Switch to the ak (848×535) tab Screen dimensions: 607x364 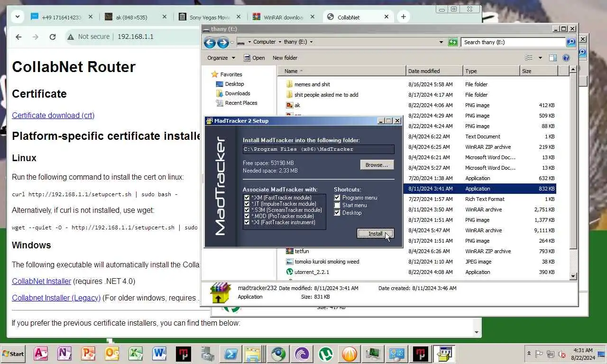click(x=135, y=17)
